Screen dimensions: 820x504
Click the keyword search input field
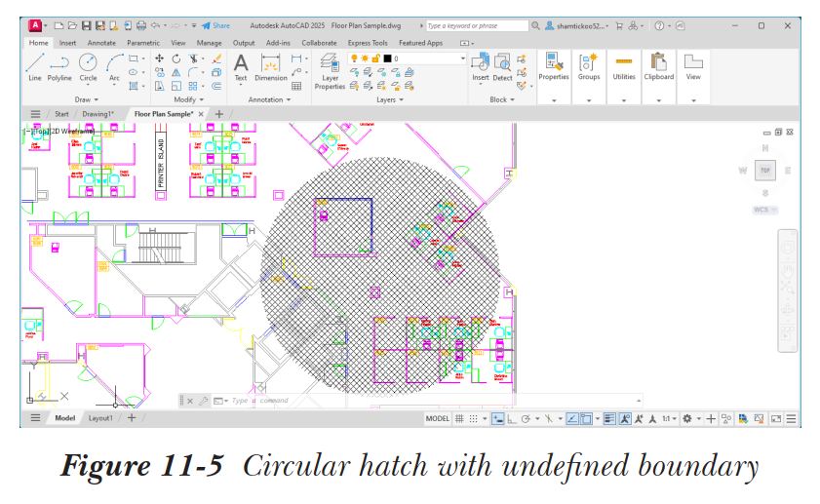[x=477, y=25]
